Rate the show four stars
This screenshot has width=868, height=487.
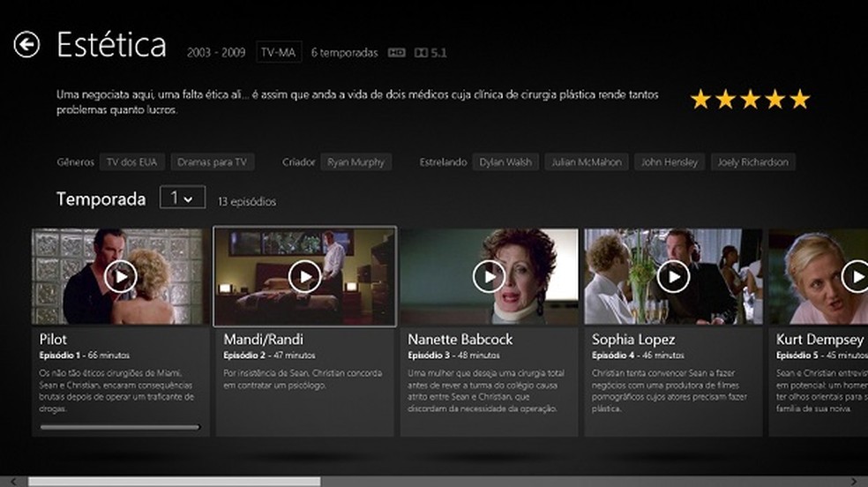coord(775,100)
